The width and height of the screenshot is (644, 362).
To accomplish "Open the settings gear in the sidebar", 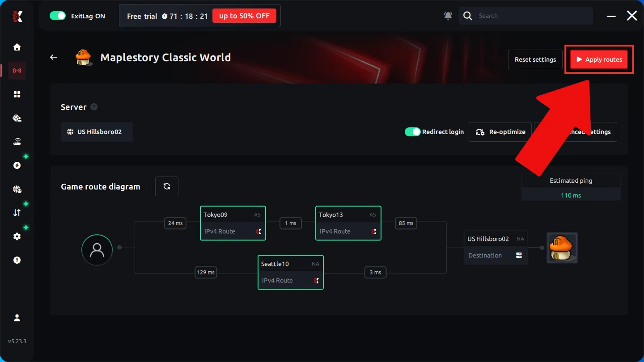I will pyautogui.click(x=17, y=236).
